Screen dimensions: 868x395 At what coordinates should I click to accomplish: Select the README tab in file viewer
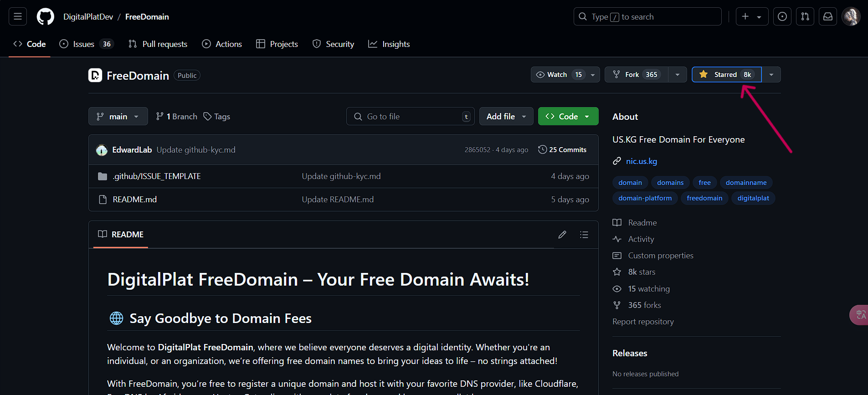(121, 235)
